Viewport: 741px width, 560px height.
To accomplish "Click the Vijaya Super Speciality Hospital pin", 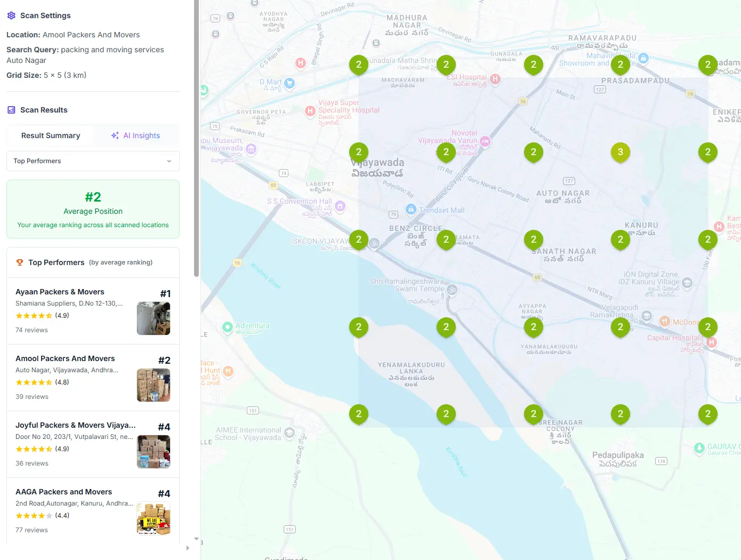I will coord(310,111).
